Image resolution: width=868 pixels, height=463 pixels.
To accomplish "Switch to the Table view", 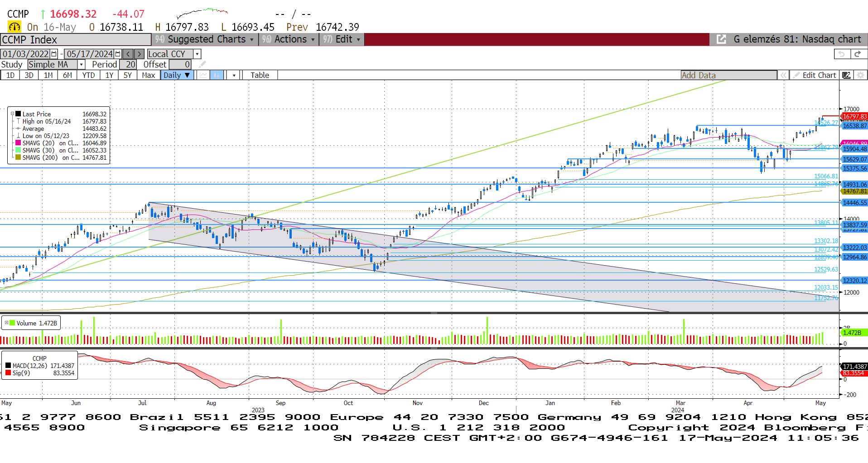I will pyautogui.click(x=260, y=75).
